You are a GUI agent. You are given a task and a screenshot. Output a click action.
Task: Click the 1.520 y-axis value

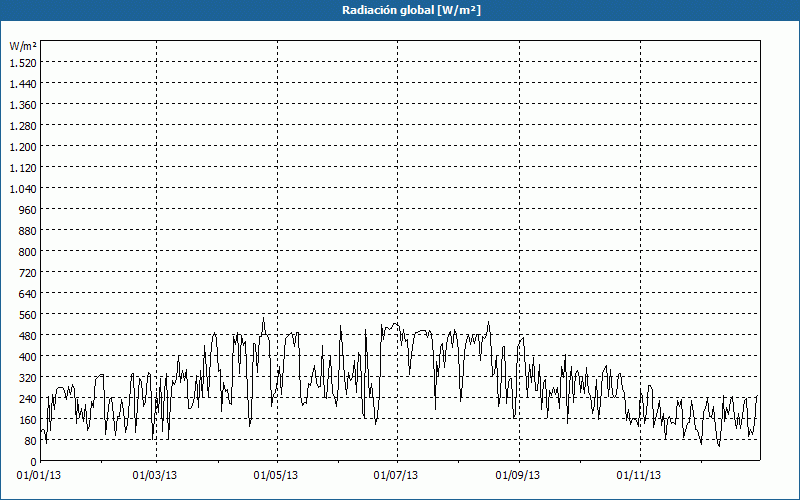[x=23, y=63]
